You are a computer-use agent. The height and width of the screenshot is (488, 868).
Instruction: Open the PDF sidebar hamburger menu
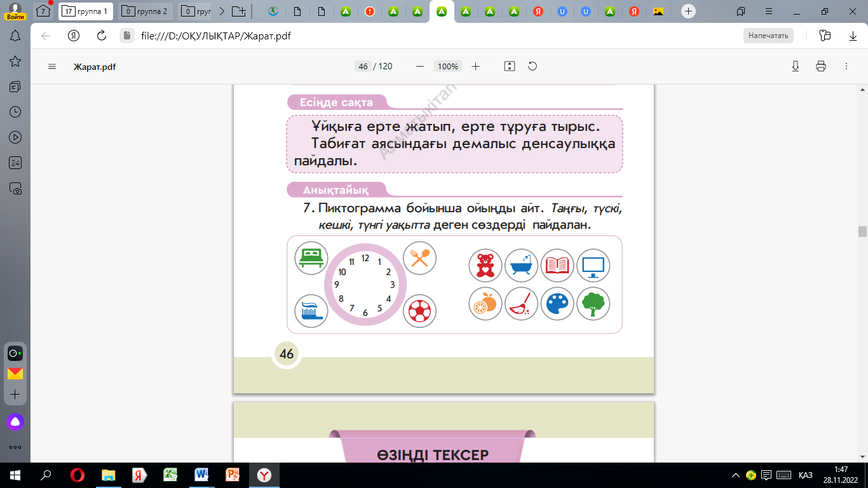(52, 66)
